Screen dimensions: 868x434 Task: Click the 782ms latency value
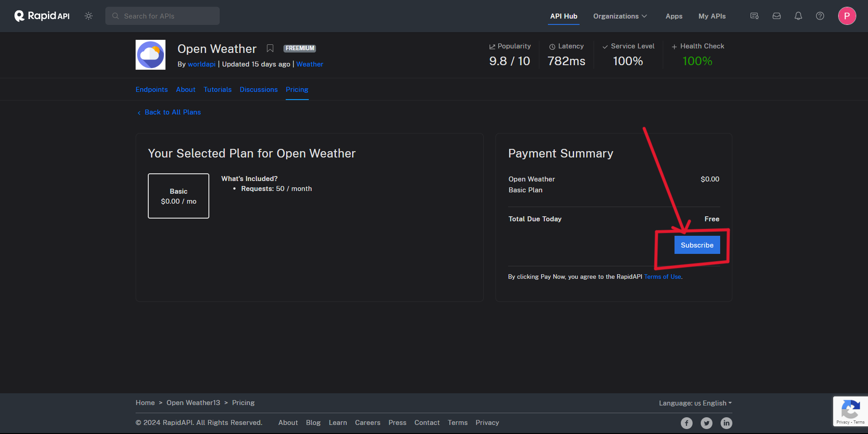566,61
